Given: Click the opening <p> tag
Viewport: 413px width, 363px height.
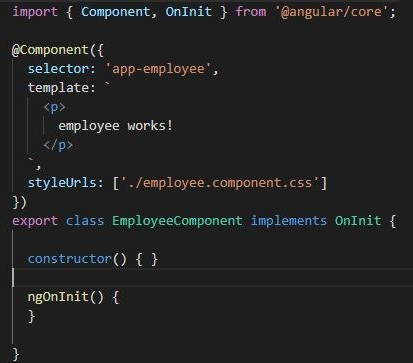Looking at the screenshot, I should [x=54, y=107].
